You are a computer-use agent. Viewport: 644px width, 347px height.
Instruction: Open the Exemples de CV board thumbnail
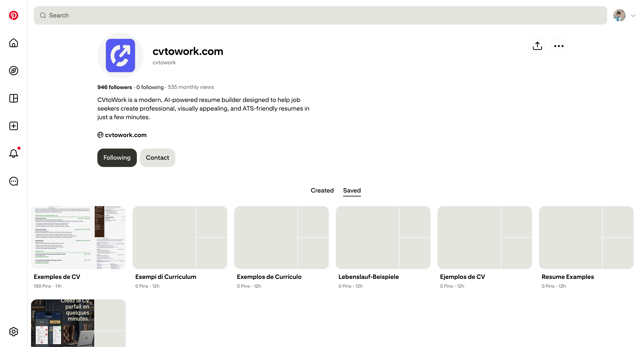(x=78, y=238)
